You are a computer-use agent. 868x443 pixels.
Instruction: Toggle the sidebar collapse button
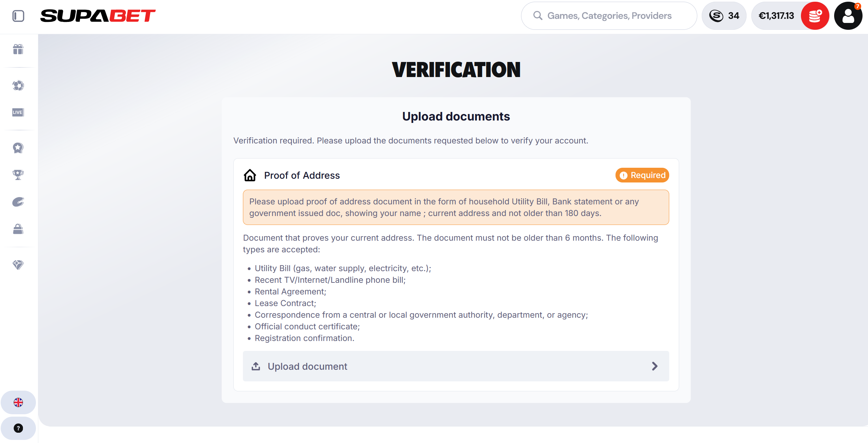coord(18,16)
